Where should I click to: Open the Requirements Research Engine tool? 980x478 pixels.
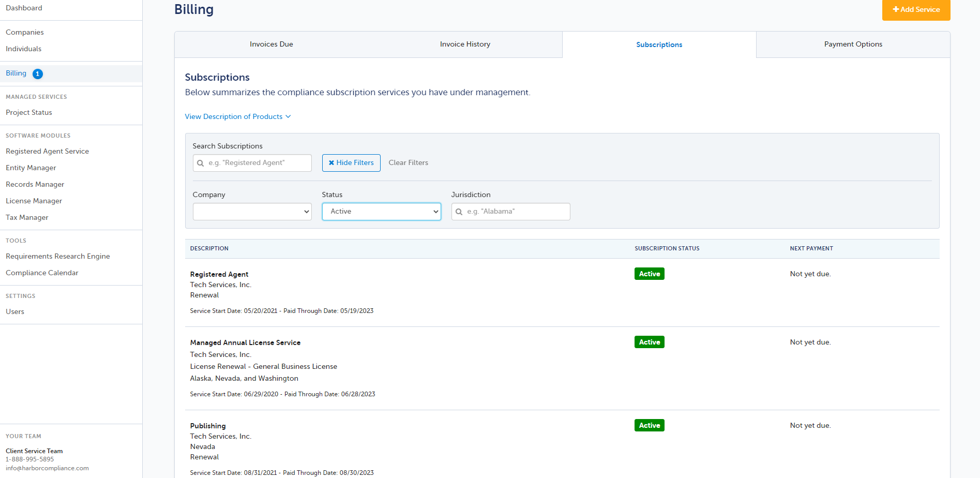[57, 256]
